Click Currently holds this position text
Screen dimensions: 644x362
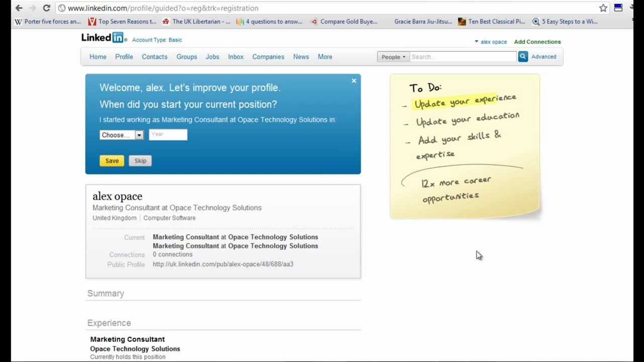coord(128,357)
